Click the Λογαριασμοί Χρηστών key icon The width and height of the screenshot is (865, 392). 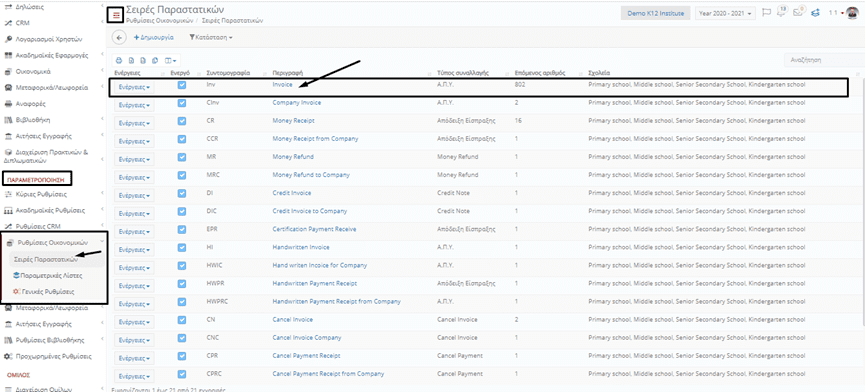pyautogui.click(x=8, y=39)
